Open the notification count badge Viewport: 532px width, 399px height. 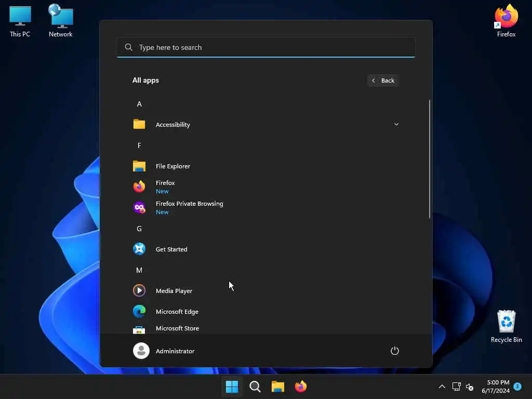tap(517, 387)
